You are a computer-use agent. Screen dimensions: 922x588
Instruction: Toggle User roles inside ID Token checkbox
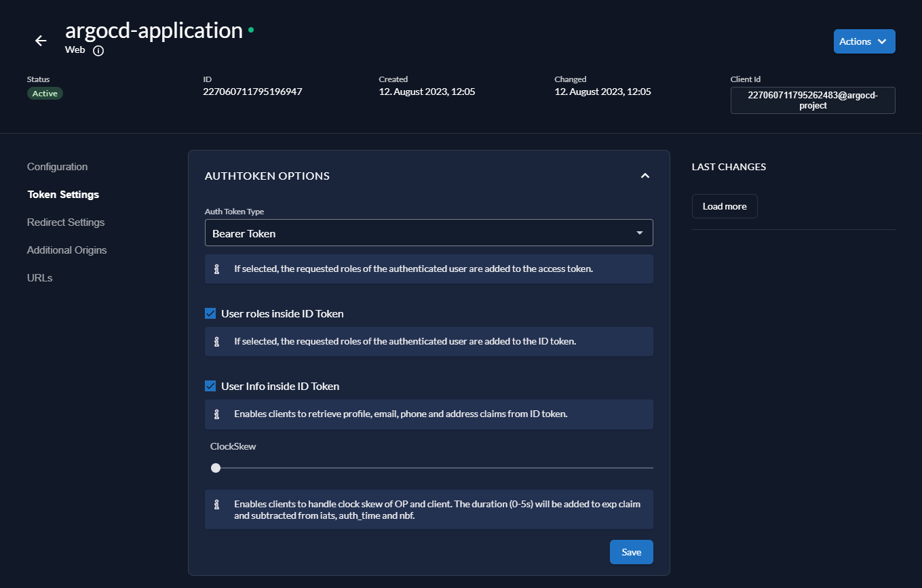pos(210,313)
